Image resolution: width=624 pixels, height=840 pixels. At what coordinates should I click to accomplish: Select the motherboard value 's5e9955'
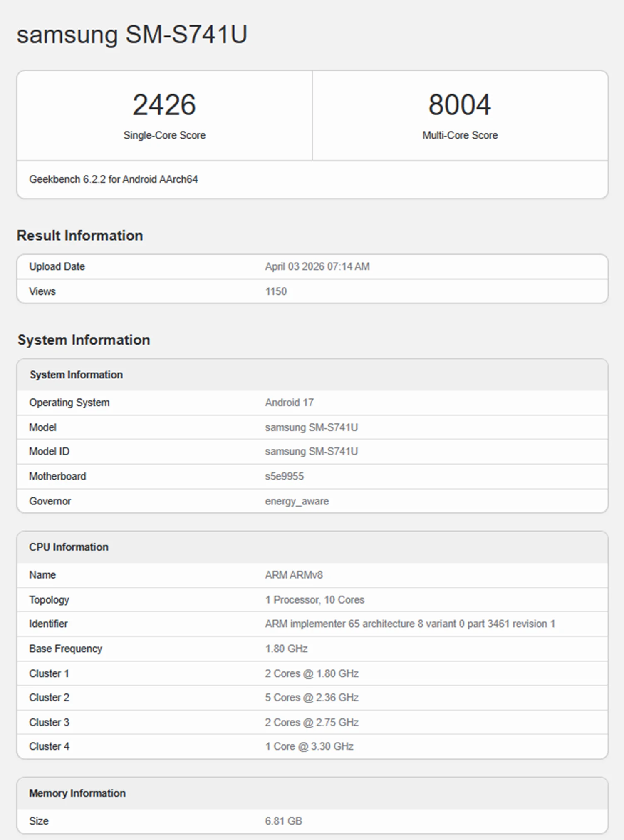click(x=285, y=476)
